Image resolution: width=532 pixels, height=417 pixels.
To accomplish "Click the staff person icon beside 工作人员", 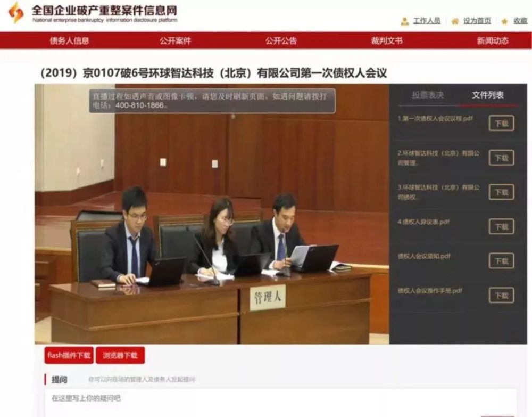I will pos(404,21).
